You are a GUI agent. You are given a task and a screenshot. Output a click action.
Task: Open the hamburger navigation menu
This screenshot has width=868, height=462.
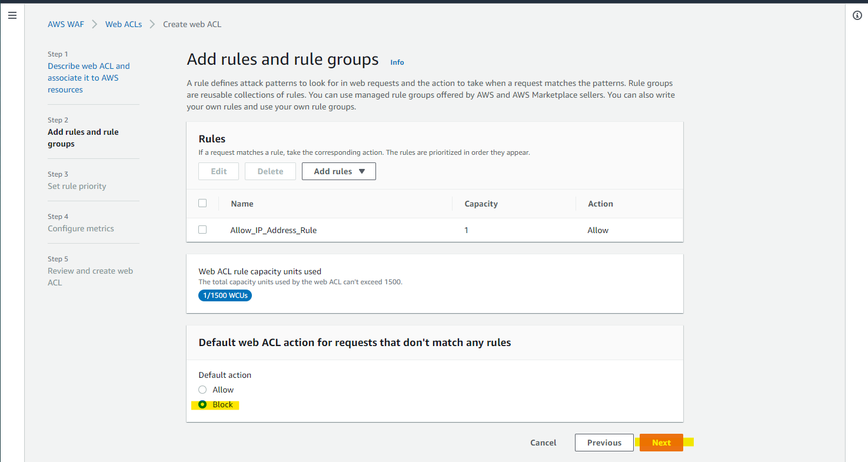(12, 16)
